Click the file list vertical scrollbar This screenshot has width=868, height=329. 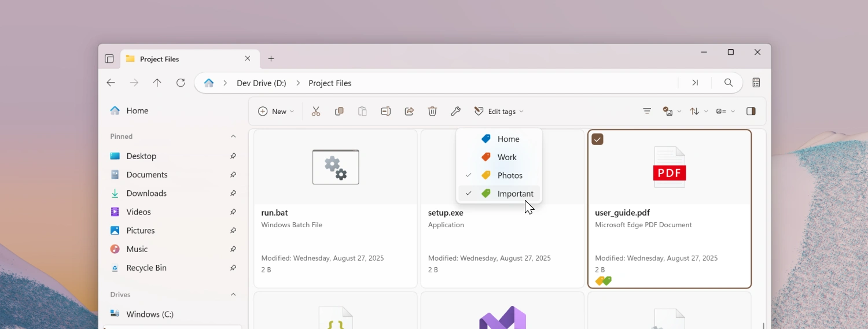pos(763,326)
